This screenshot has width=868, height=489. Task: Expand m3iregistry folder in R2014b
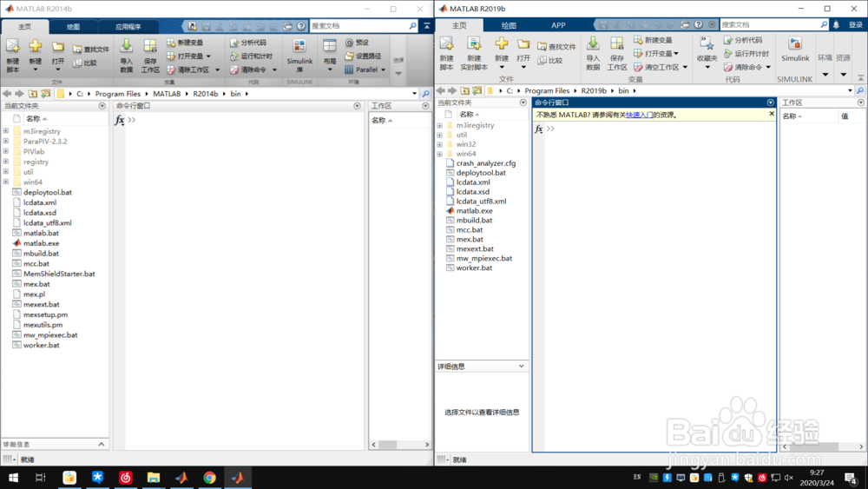click(6, 131)
